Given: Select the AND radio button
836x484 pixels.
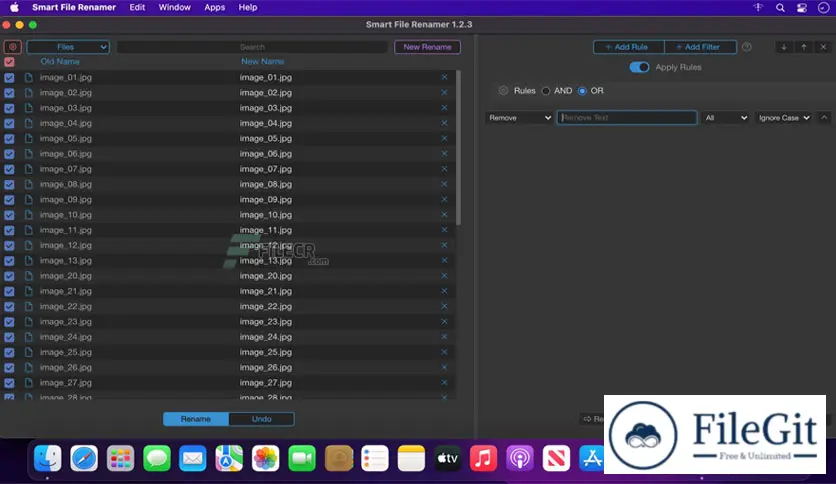Looking at the screenshot, I should click(x=545, y=91).
